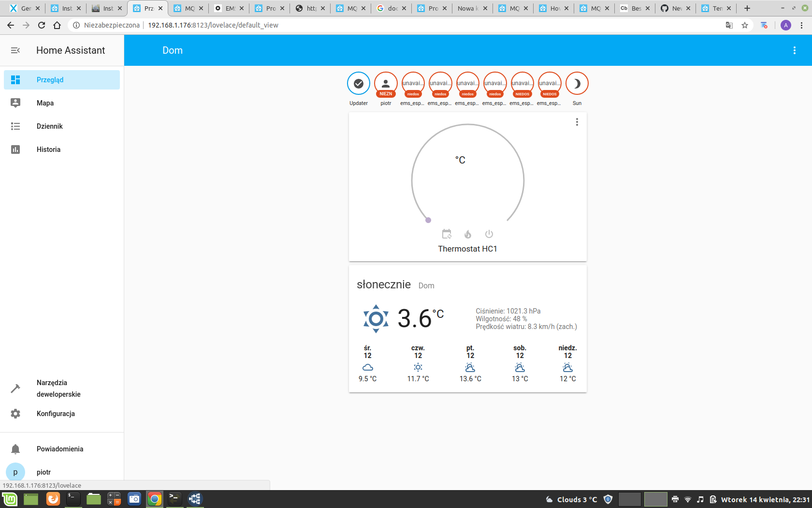This screenshot has width=812, height=508.
Task: Open the first unavailable ems_esp badge
Action: [x=412, y=83]
